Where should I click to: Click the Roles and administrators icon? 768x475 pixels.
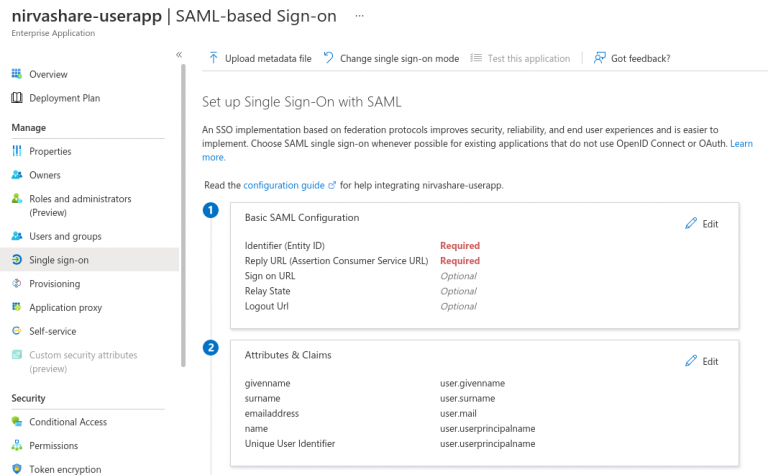[17, 198]
